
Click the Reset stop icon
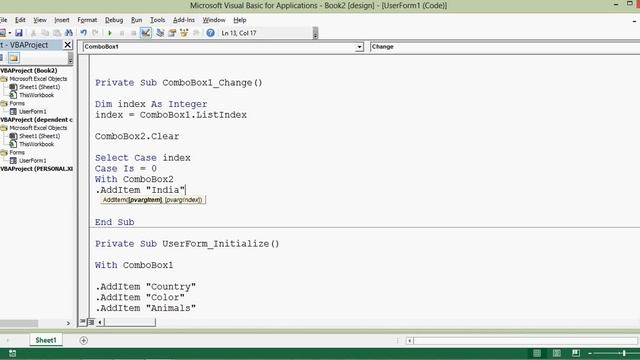point(133,33)
